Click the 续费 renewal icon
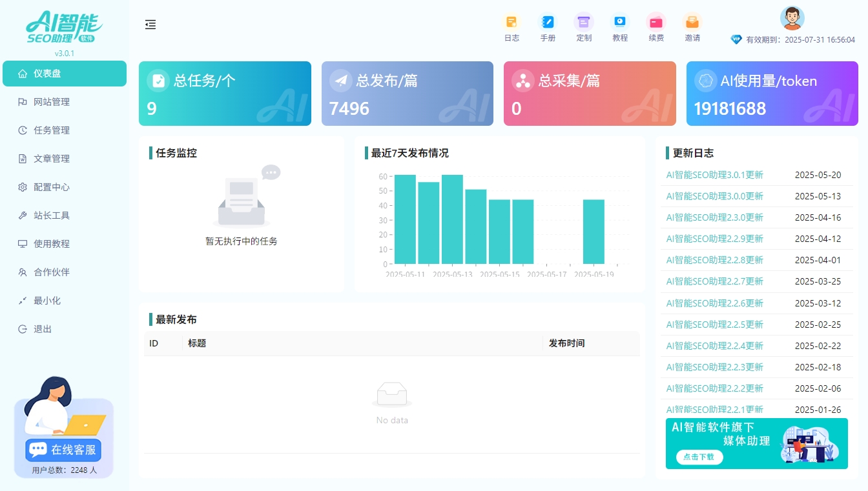868x491 pixels. 656,22
